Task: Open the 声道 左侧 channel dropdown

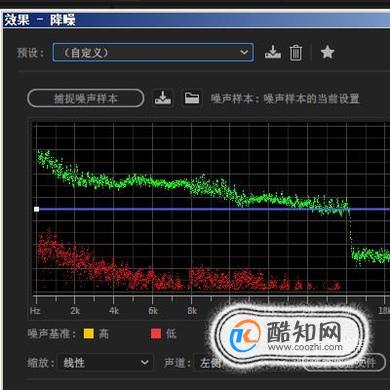Action: (209, 363)
